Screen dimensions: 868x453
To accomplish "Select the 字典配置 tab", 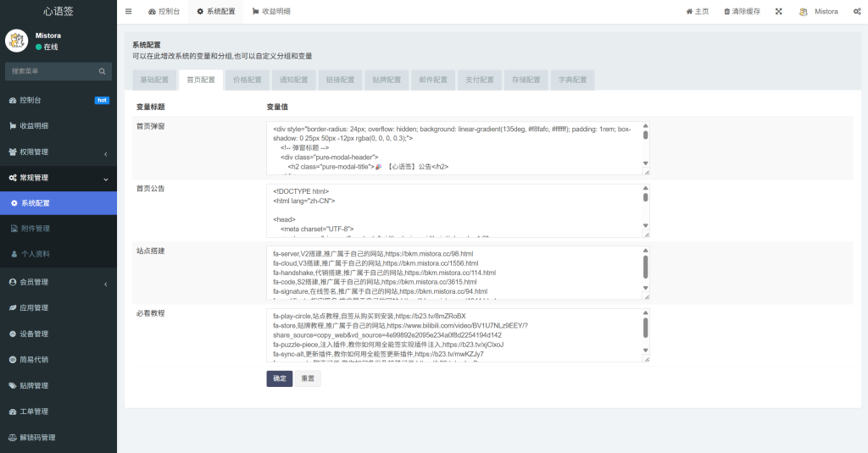I will click(x=573, y=80).
